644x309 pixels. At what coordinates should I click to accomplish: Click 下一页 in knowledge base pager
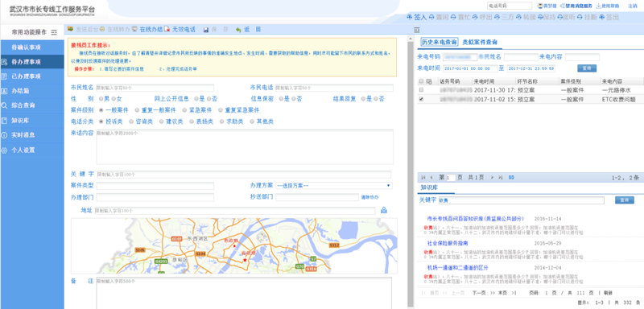pos(479,293)
